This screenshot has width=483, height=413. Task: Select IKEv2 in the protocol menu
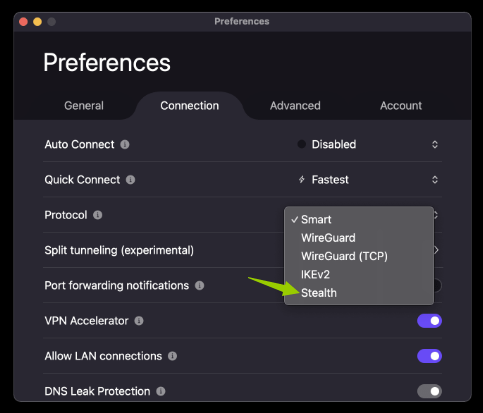click(359, 274)
